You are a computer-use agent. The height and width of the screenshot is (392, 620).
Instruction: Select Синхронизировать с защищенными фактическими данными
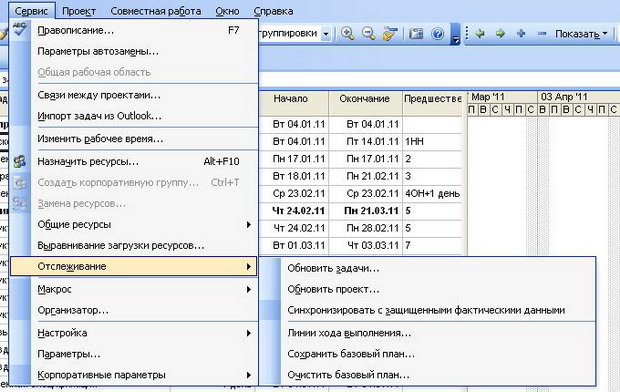(x=427, y=311)
